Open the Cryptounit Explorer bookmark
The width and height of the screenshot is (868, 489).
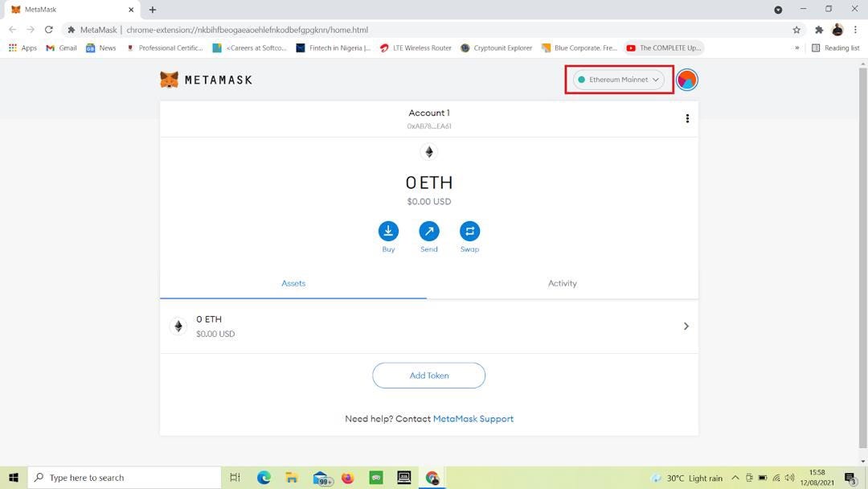tap(497, 48)
